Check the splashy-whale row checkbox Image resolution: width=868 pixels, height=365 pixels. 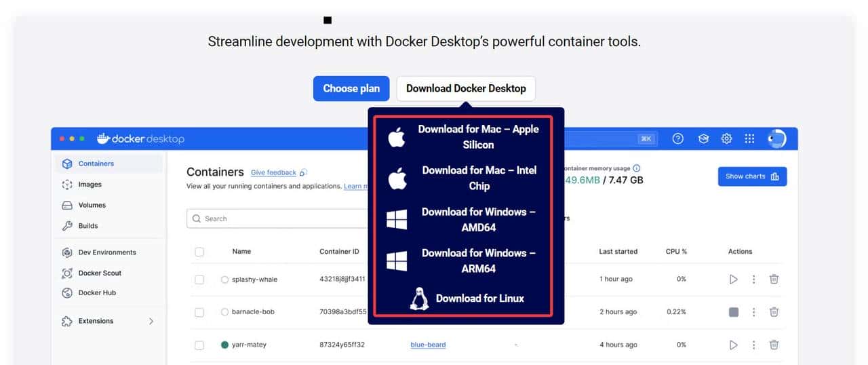(x=199, y=280)
